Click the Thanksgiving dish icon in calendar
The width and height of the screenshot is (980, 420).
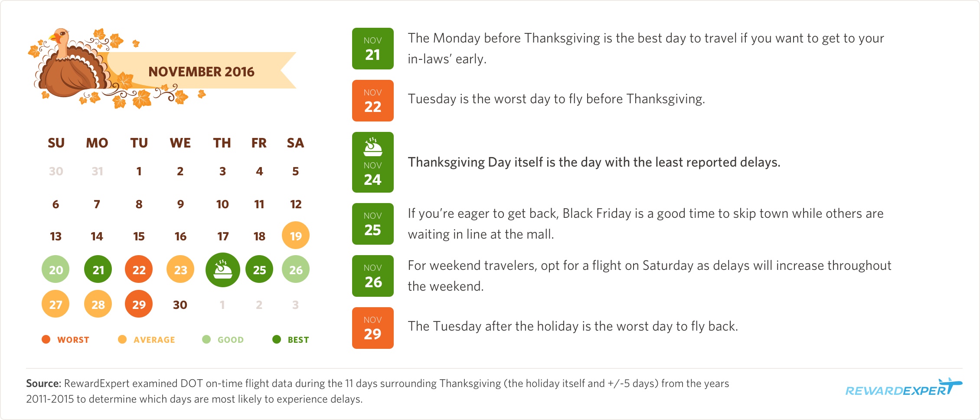click(x=222, y=270)
